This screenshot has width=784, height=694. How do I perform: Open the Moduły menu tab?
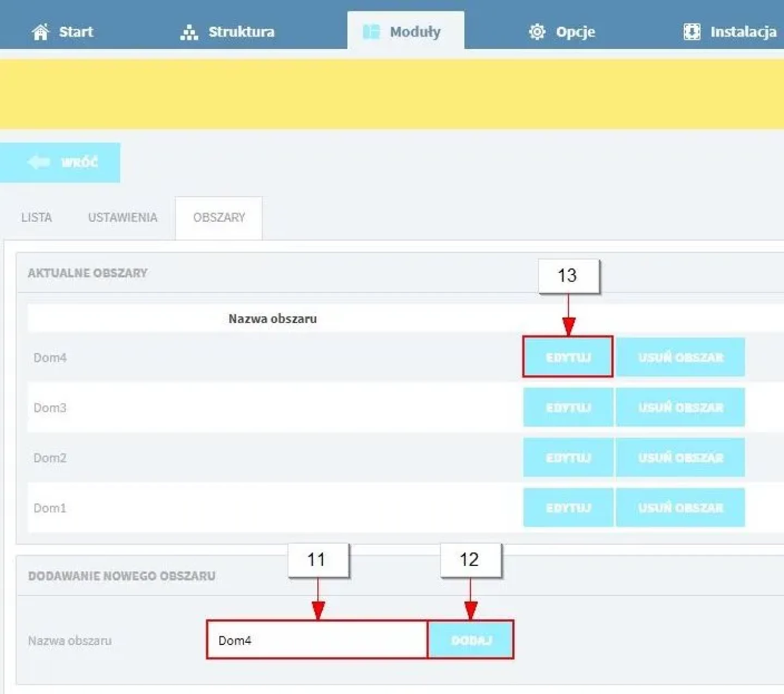(406, 31)
